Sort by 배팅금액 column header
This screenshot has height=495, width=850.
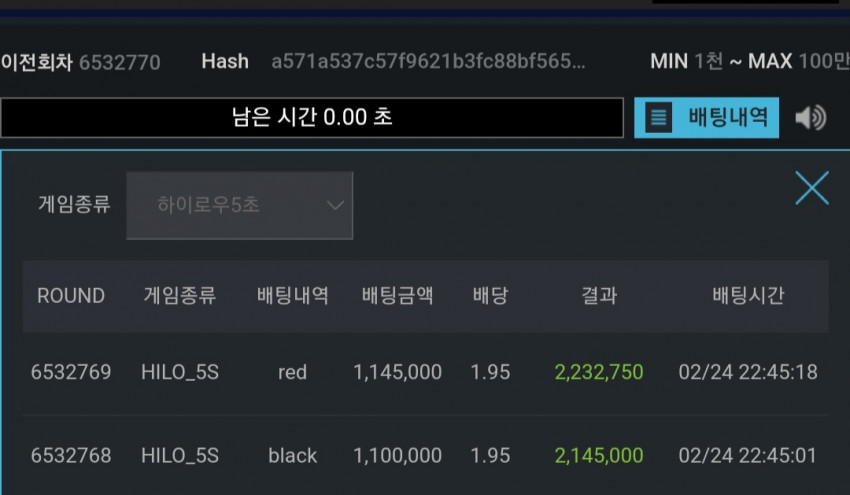coord(397,295)
